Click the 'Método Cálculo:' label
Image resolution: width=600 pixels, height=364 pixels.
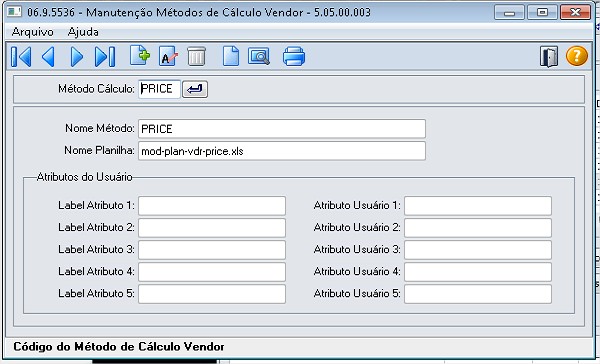pyautogui.click(x=96, y=89)
